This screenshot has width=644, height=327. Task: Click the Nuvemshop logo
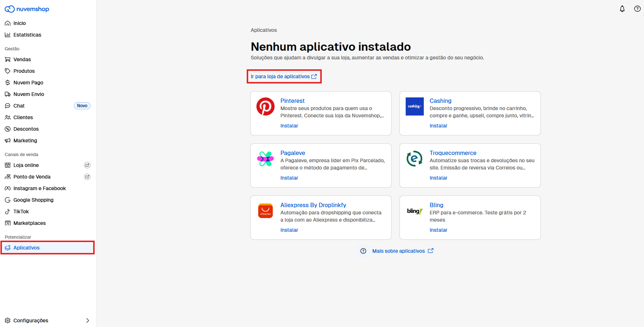(27, 9)
